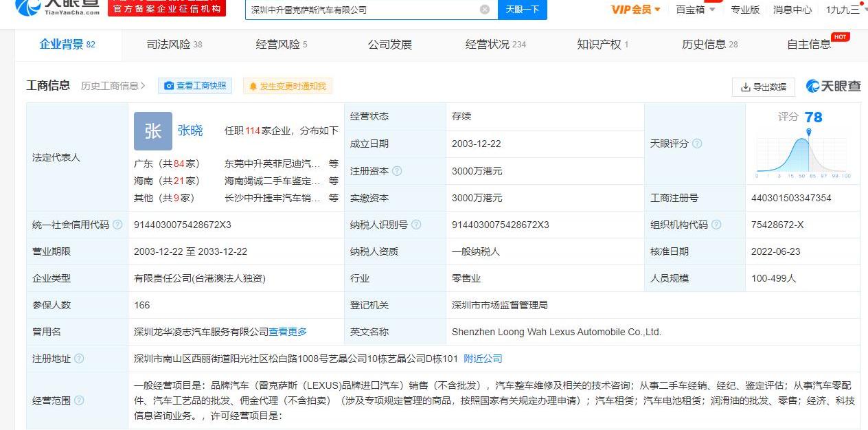
Task: Select the 工商注册号 value 440301503347354
Action: (791, 198)
